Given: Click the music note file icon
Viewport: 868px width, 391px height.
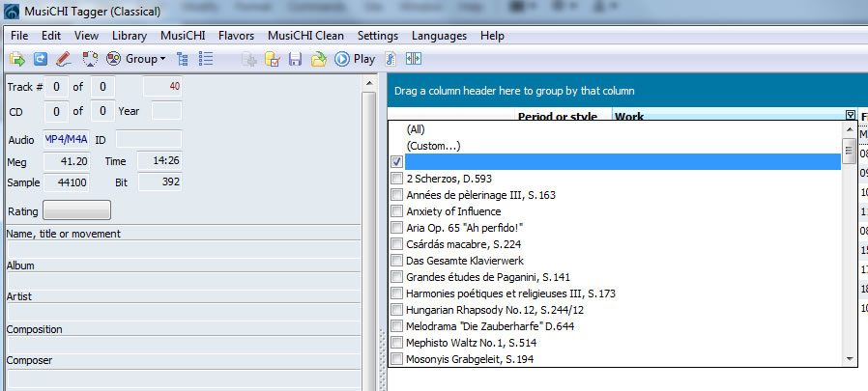Looking at the screenshot, I should click(x=391, y=59).
